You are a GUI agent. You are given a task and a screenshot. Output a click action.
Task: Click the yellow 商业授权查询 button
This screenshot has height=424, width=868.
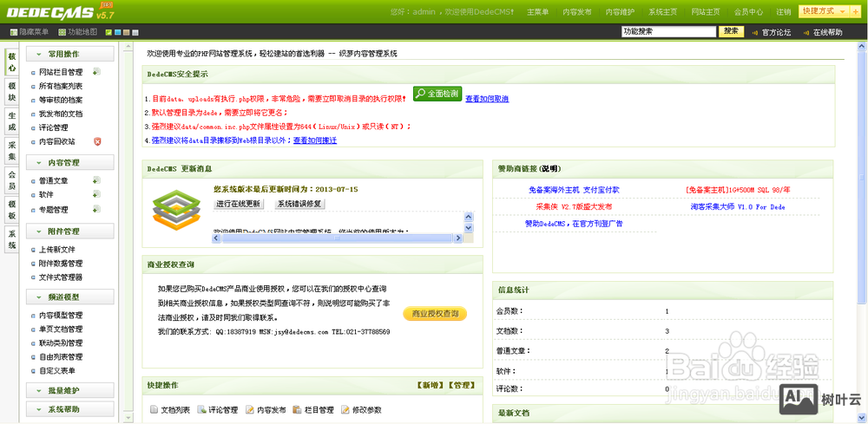pyautogui.click(x=435, y=314)
